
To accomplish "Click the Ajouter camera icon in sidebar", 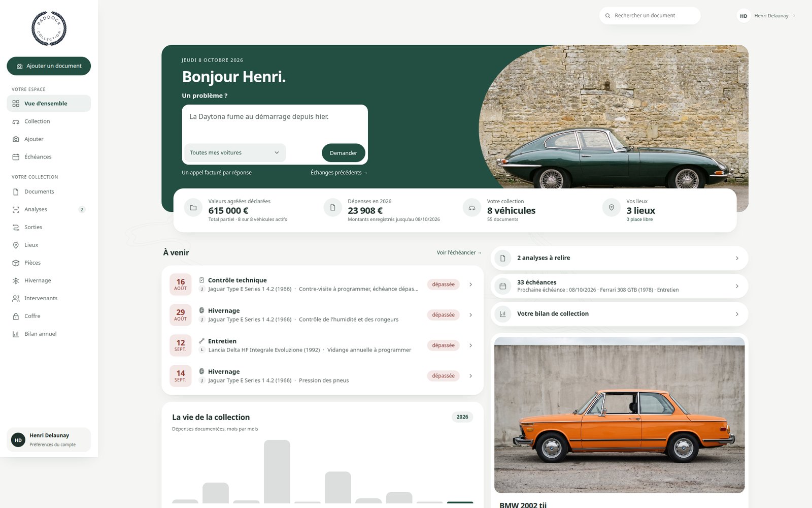I will click(16, 139).
